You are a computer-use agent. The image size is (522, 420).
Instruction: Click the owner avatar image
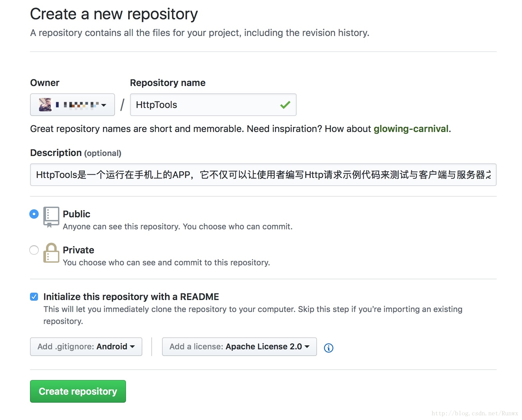(x=45, y=105)
